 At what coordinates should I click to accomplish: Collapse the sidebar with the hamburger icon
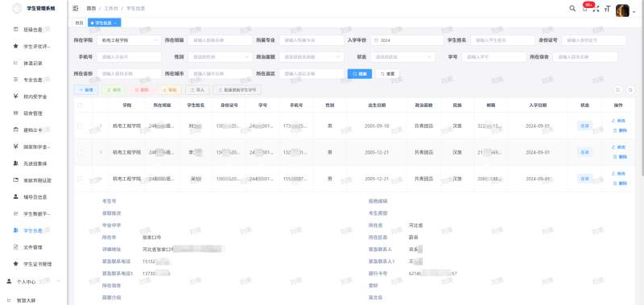pos(75,8)
